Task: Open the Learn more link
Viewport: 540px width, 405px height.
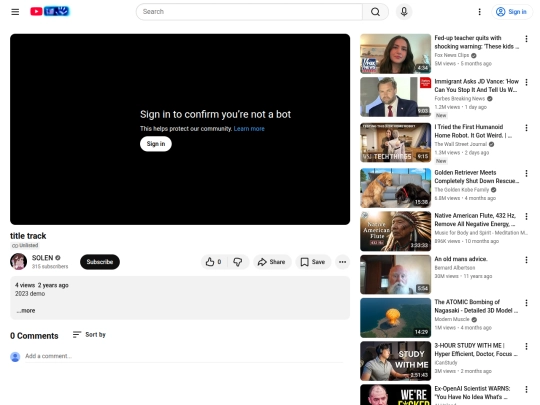Action: click(249, 128)
